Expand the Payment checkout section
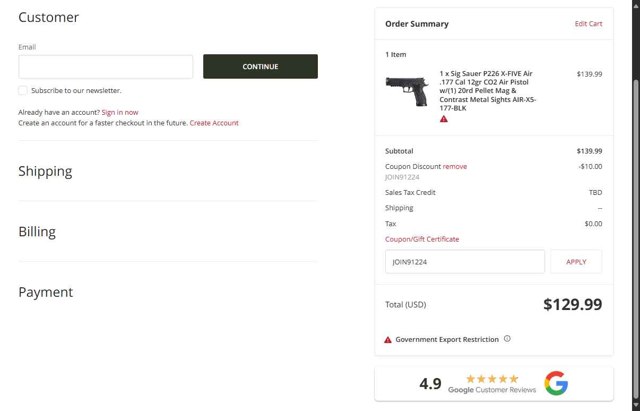This screenshot has height=411, width=640. coord(45,292)
